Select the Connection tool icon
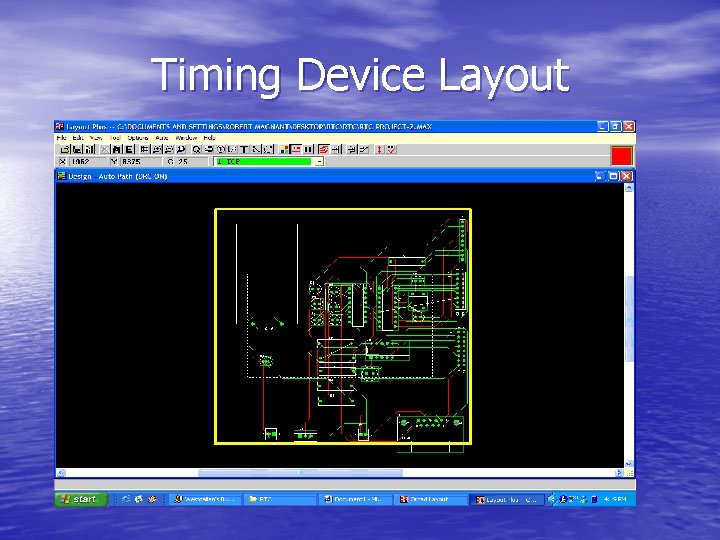The image size is (720, 540). tap(256, 149)
